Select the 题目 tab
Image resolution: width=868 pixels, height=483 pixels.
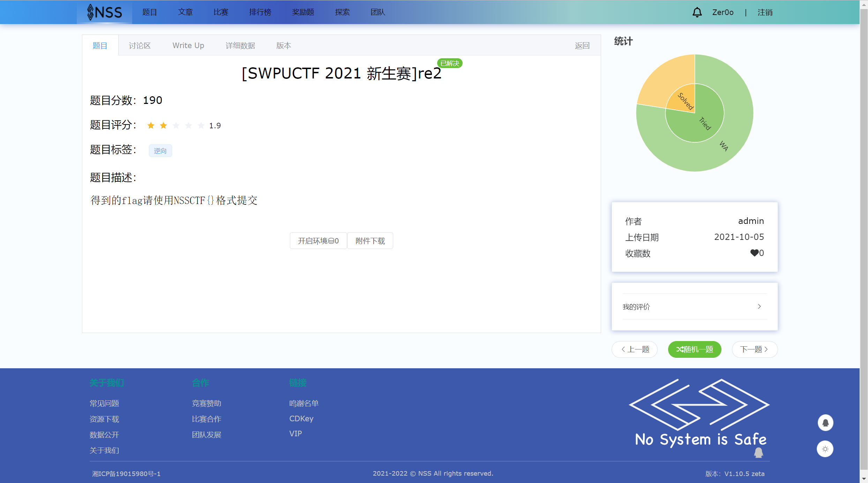(100, 45)
